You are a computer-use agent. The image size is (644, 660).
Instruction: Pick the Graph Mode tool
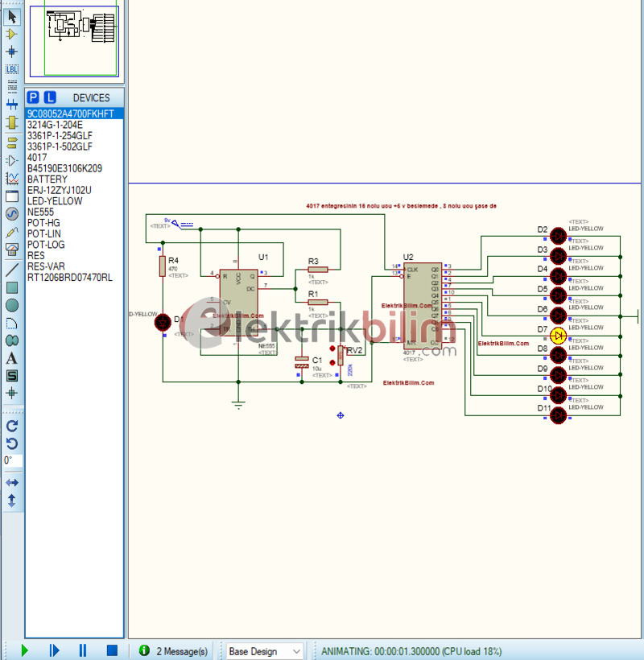[10, 176]
